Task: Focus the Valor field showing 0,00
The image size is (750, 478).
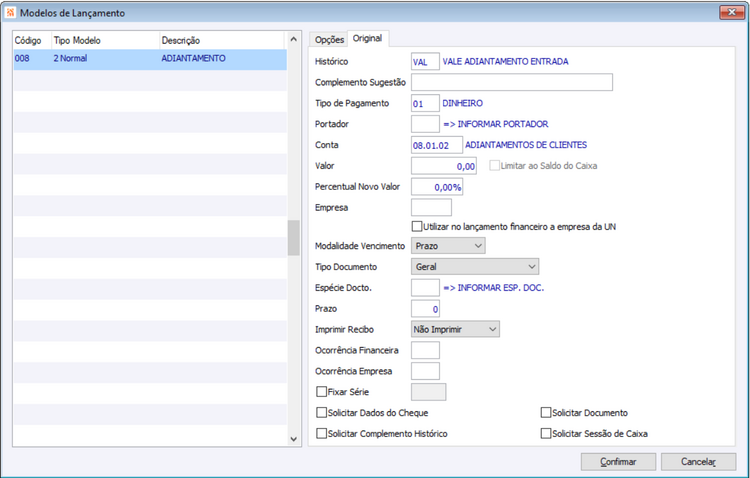Action: [x=444, y=166]
